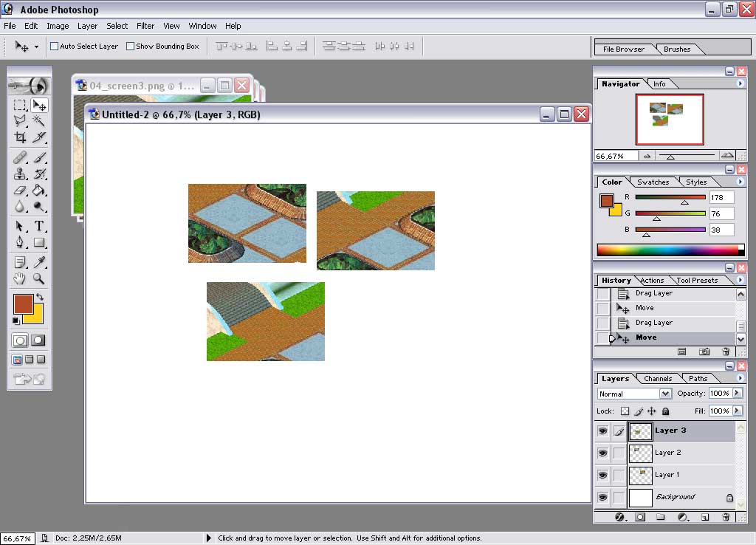Open the Fill slider arrow
This screenshot has height=545, width=756.
[738, 411]
